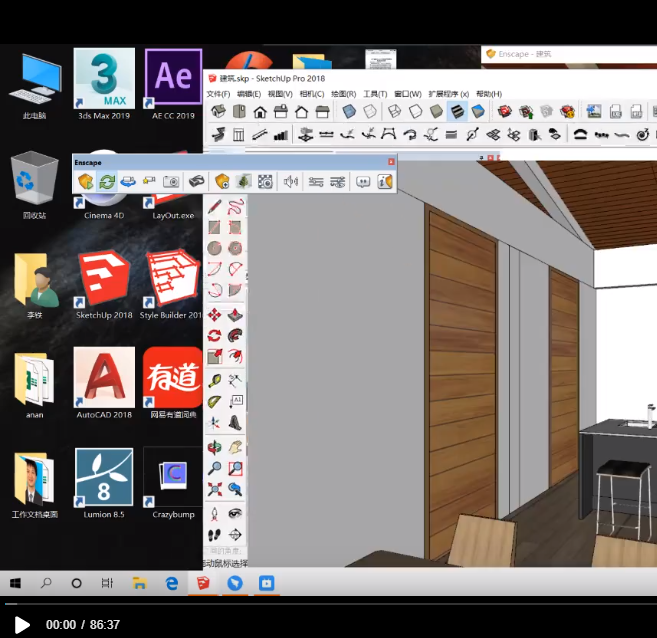Select the Position Camera tool
Screen dimensions: 657x638
215,514
